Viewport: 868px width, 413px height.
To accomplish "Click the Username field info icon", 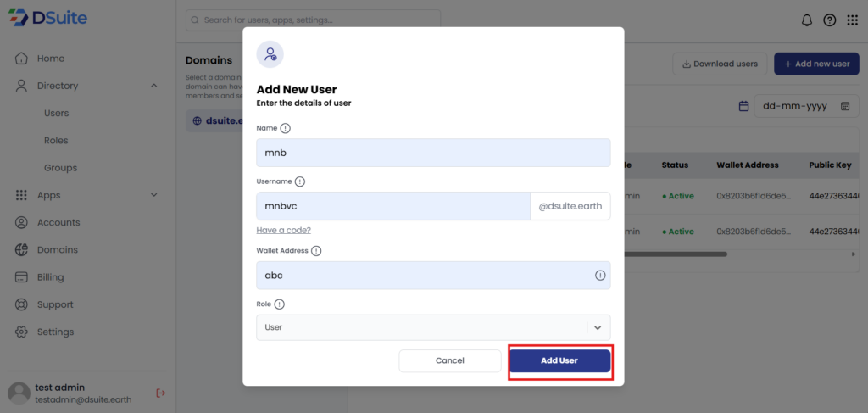I will tap(300, 181).
